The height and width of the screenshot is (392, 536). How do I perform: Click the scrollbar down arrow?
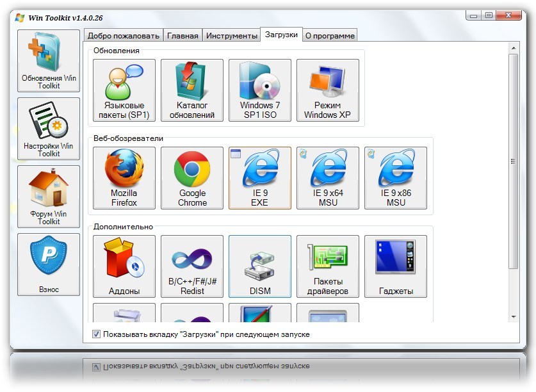513,316
